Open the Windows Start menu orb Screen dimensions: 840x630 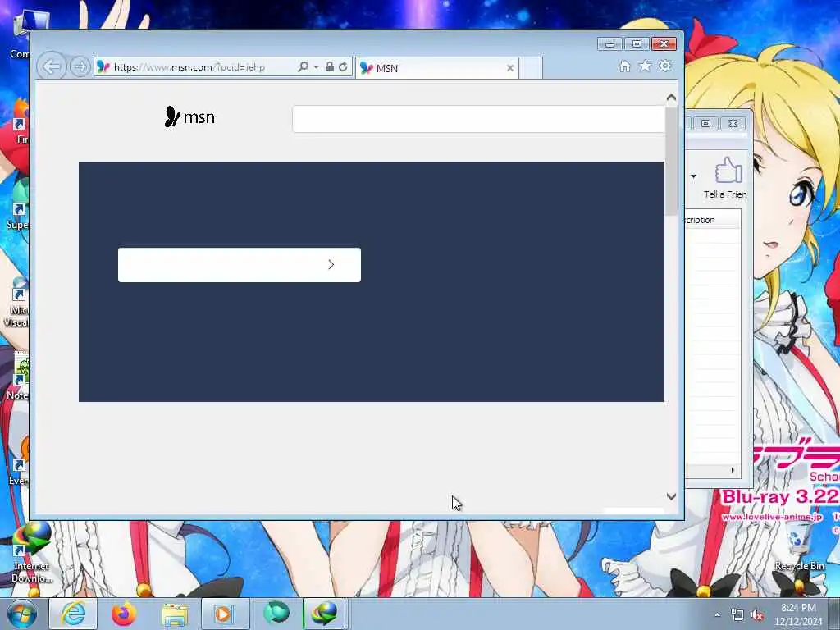22,614
